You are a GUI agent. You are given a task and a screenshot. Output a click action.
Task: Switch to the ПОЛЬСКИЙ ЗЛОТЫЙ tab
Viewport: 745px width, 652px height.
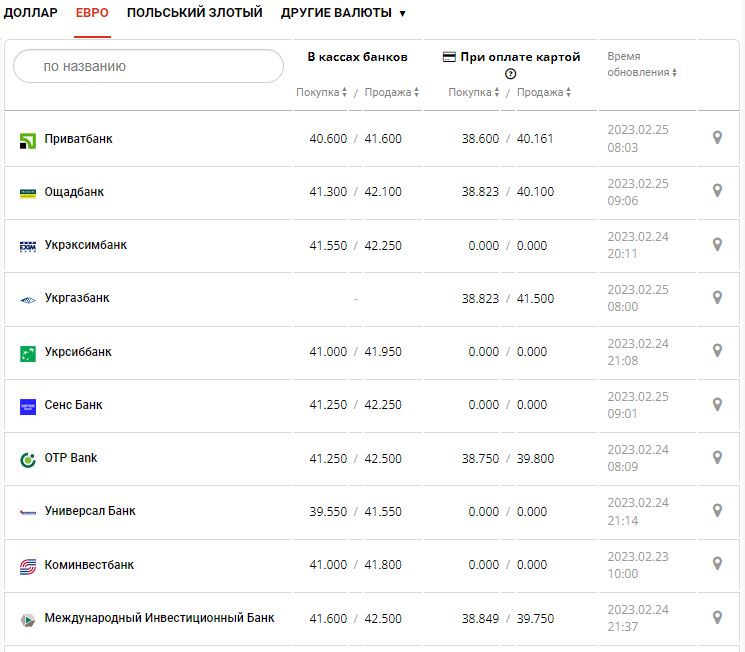click(x=194, y=14)
